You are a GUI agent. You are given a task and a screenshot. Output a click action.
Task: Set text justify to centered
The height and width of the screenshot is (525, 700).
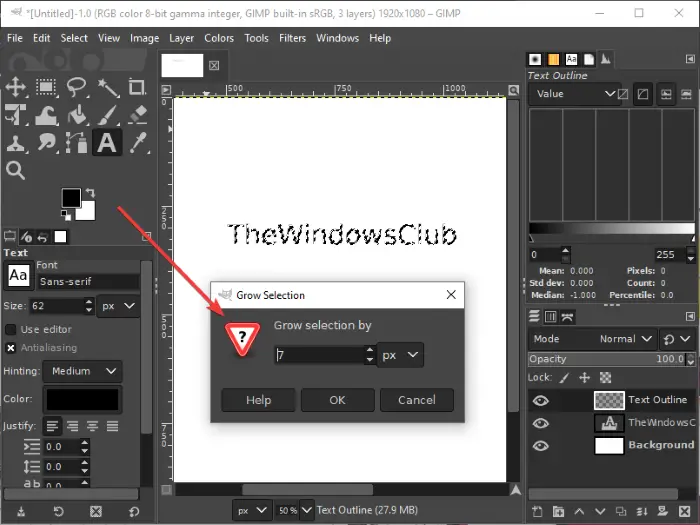92,426
